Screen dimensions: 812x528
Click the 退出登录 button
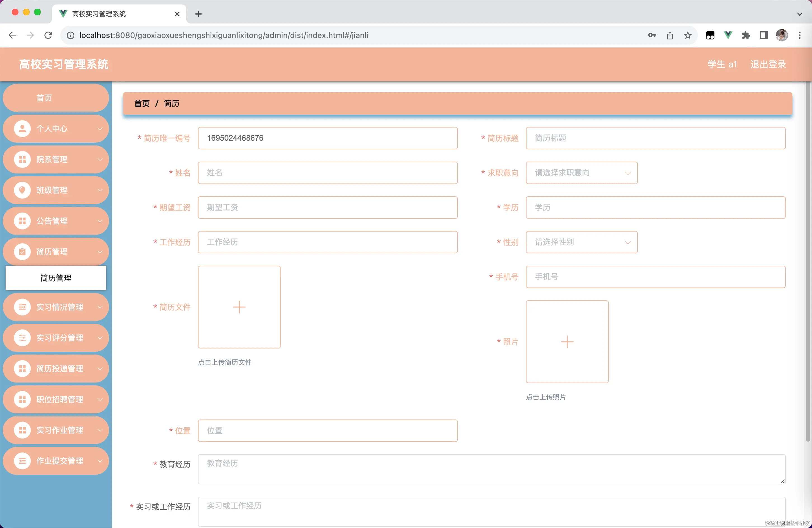768,64
